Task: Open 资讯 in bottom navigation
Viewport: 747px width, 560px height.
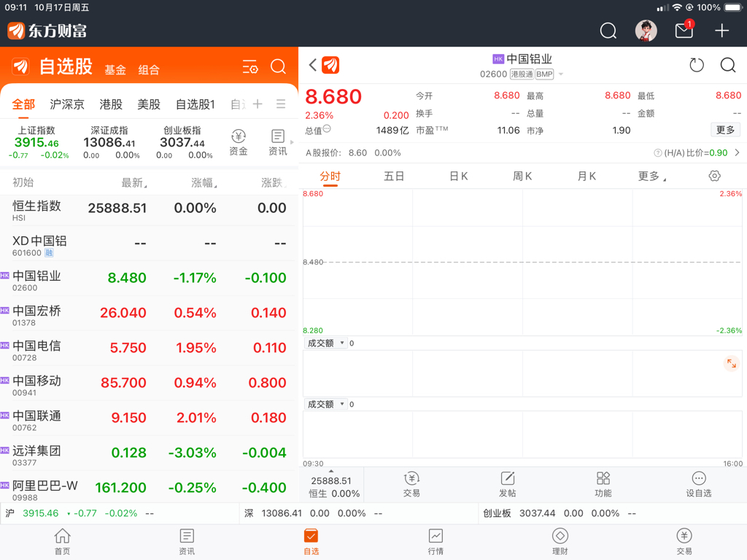Action: [x=187, y=542]
